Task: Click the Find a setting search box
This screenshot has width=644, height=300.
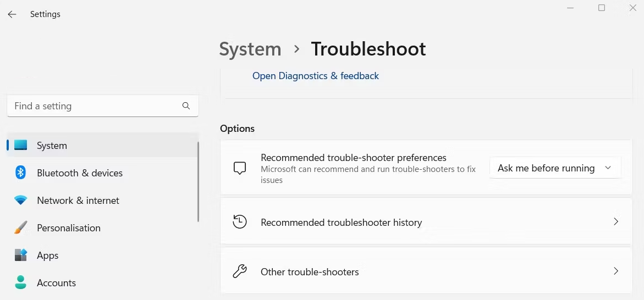Action: (x=96, y=106)
